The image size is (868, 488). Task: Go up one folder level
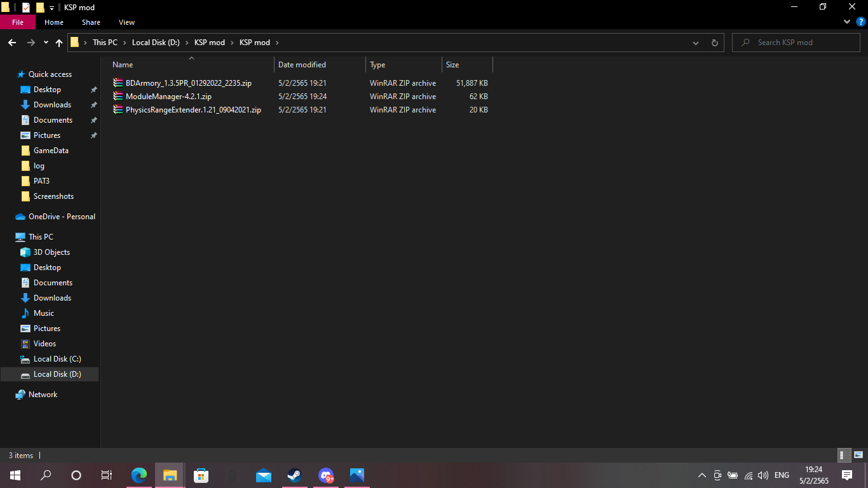(59, 43)
